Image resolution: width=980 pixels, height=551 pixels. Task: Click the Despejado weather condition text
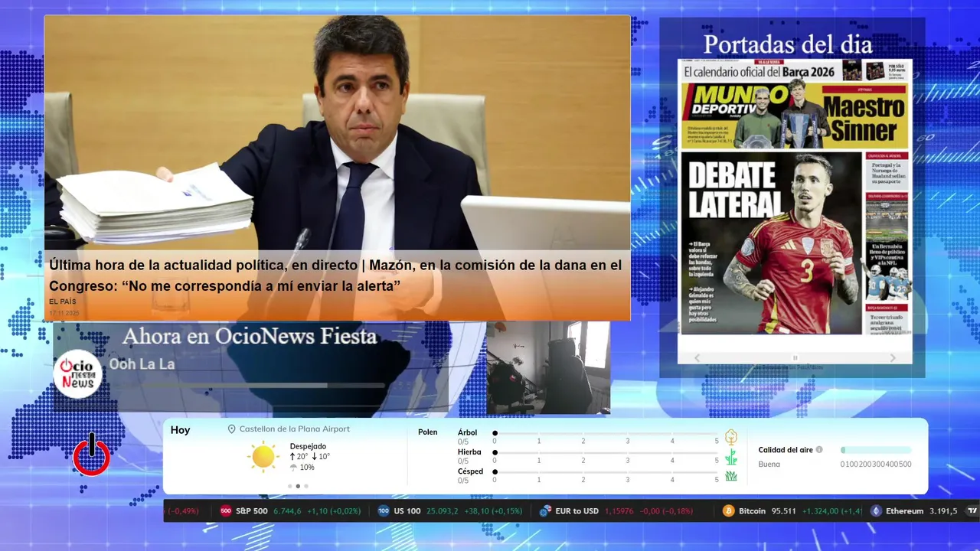308,446
